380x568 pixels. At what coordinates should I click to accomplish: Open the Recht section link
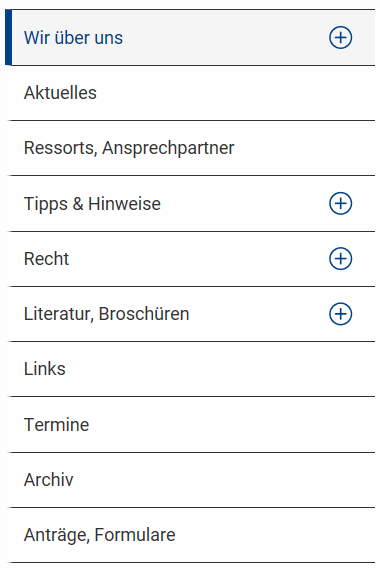[x=46, y=259]
